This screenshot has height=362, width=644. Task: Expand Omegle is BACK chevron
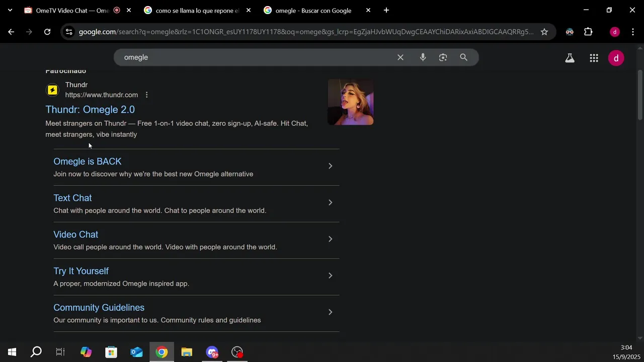tap(330, 166)
